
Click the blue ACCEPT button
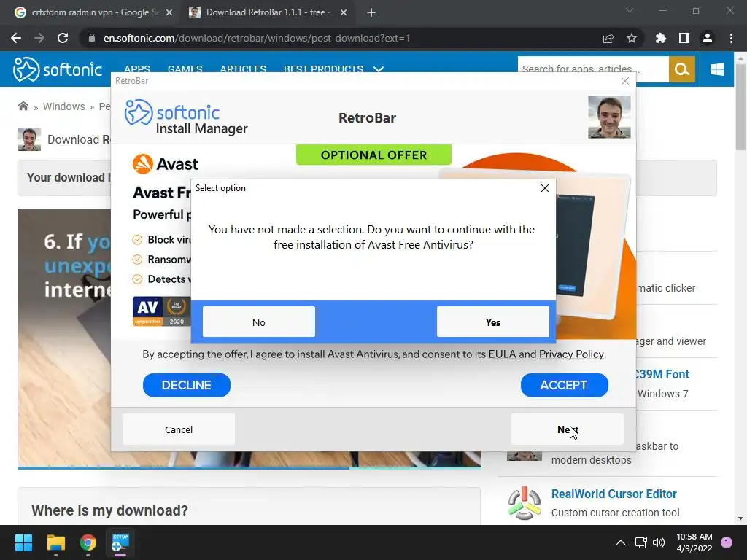click(564, 385)
